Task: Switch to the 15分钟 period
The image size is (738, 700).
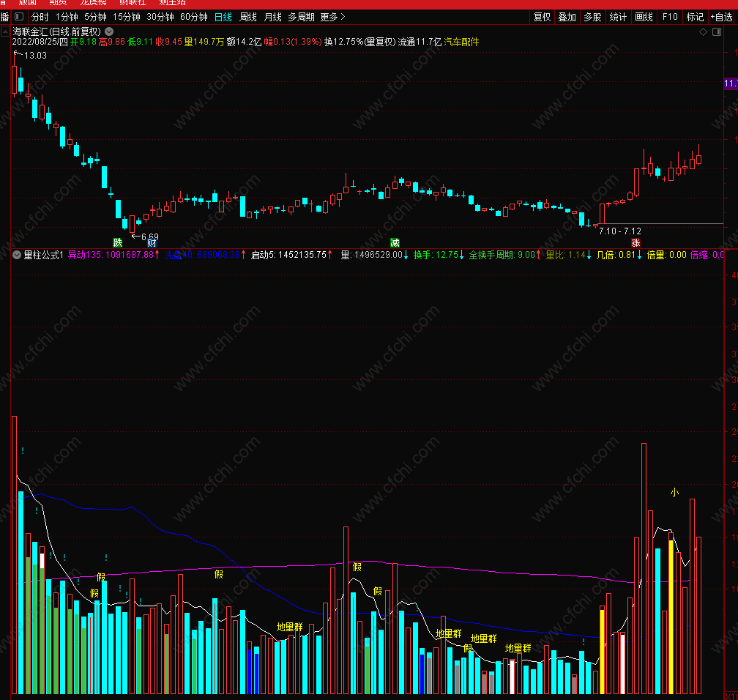Action: tap(127, 18)
